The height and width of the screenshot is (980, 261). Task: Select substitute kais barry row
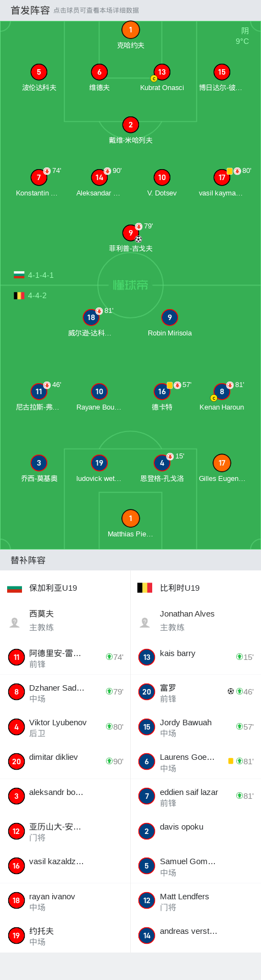[196, 657]
